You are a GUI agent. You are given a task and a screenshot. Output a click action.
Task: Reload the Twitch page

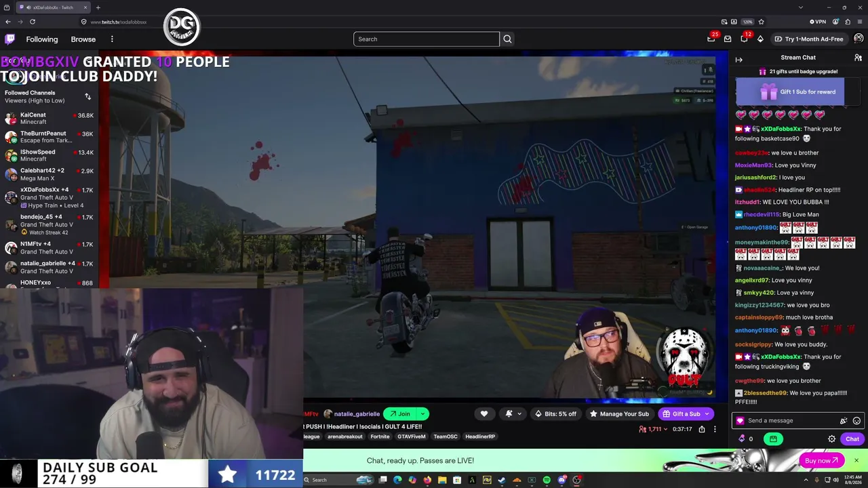(x=32, y=22)
